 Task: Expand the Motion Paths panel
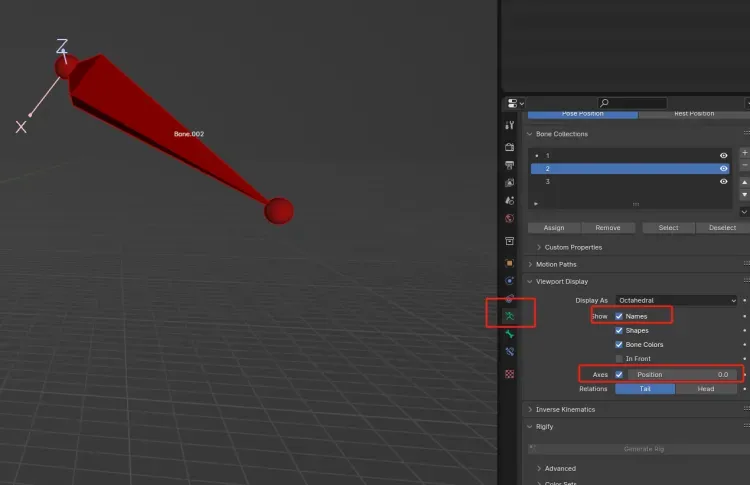[529, 264]
